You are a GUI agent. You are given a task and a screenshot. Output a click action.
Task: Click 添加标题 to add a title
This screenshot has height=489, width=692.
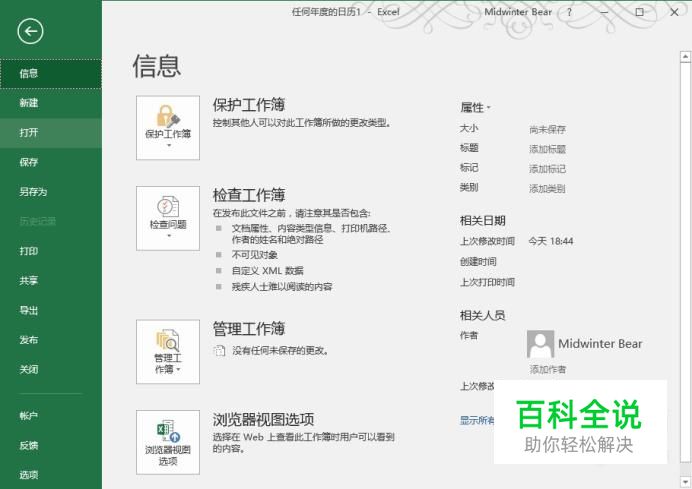[547, 149]
